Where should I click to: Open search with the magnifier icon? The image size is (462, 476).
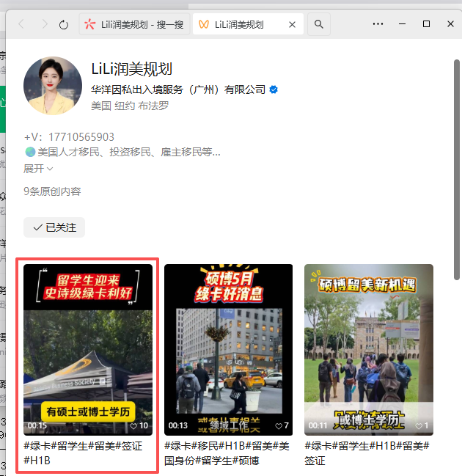[x=319, y=24]
